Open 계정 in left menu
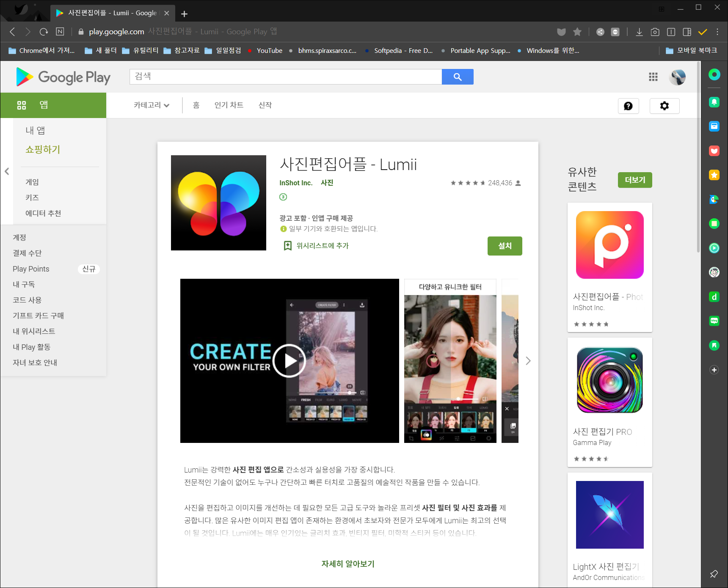 19,237
